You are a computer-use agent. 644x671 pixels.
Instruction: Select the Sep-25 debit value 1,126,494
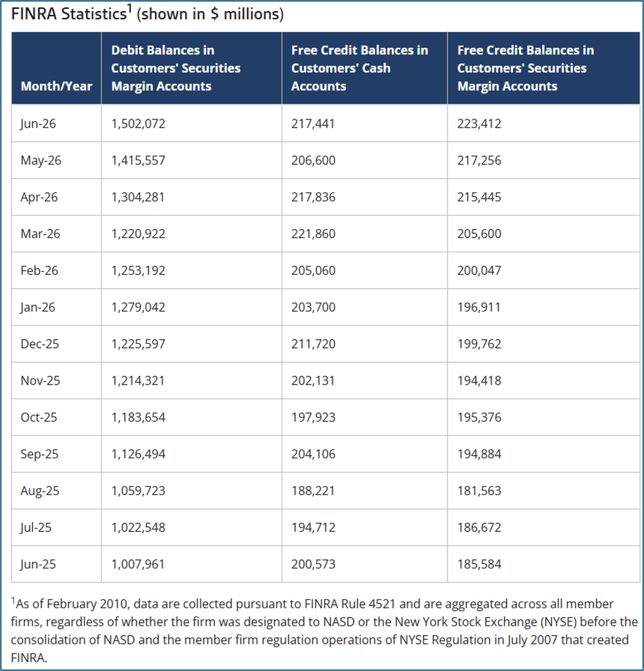[138, 454]
